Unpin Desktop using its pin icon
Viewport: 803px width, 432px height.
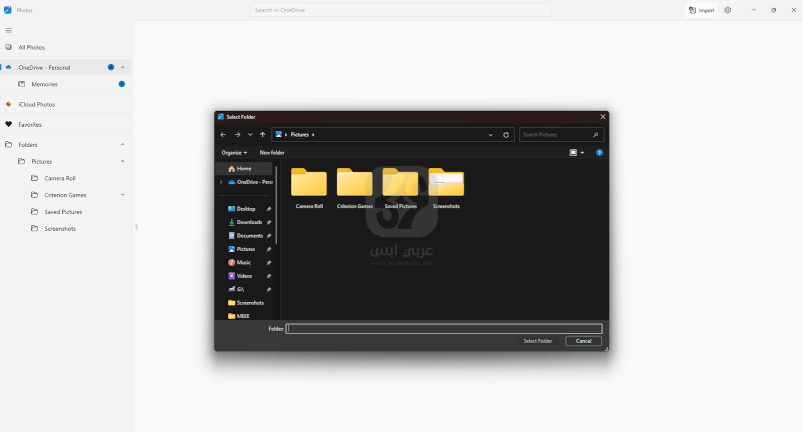coord(269,209)
